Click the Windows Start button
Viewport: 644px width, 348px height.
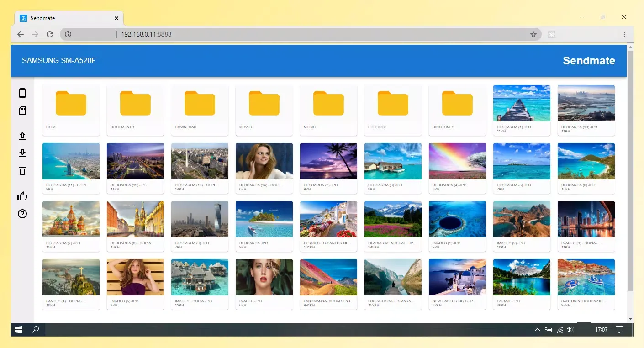[19, 330]
